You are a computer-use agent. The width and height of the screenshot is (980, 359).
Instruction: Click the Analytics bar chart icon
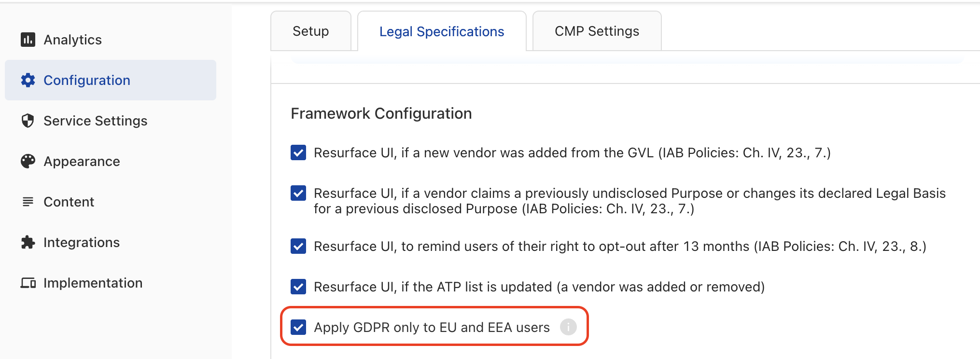point(28,40)
